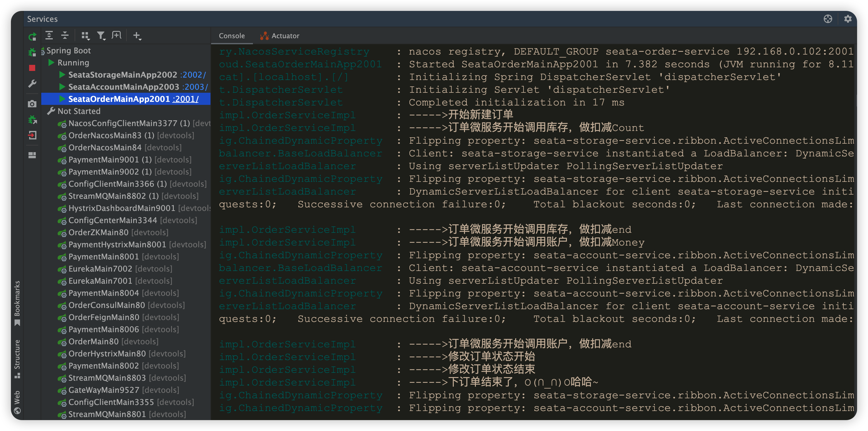Viewport: 868px width, 431px height.
Task: Open the :2003/ link for SeataAccountMainApp2003
Action: [195, 87]
